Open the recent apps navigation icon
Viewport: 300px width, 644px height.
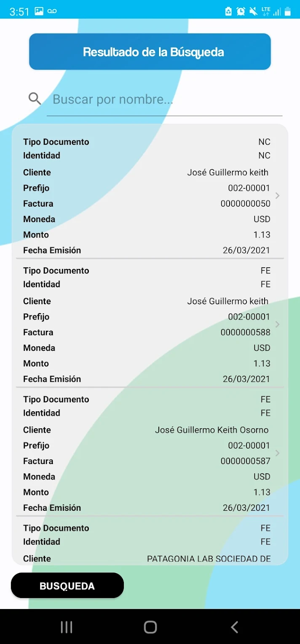(x=67, y=627)
